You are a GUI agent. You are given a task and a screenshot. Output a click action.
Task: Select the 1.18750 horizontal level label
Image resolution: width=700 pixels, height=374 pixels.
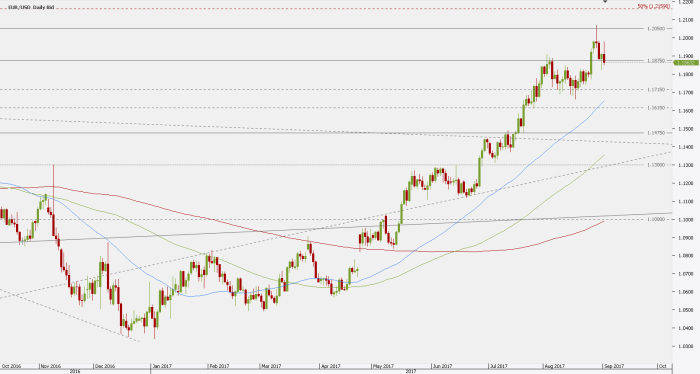[x=656, y=61]
